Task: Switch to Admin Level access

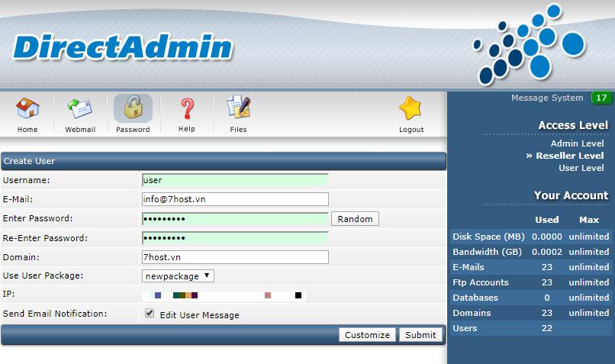Action: [577, 143]
